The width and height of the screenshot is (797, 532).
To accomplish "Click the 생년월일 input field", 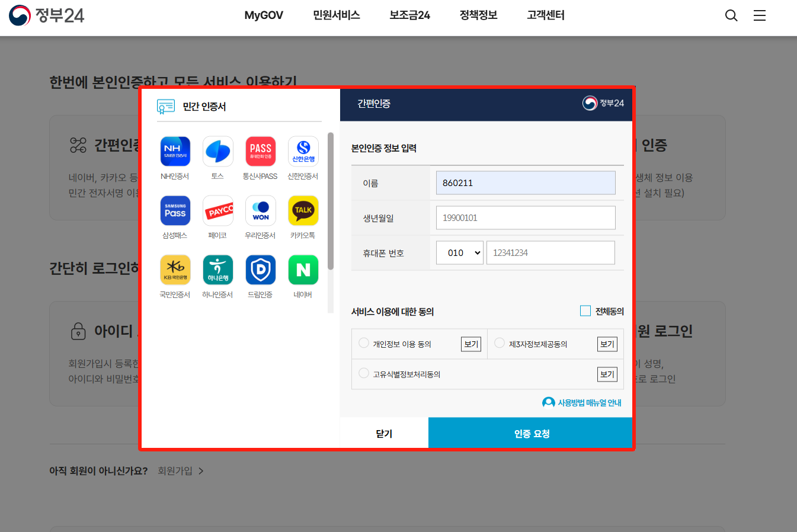I will pos(526,217).
